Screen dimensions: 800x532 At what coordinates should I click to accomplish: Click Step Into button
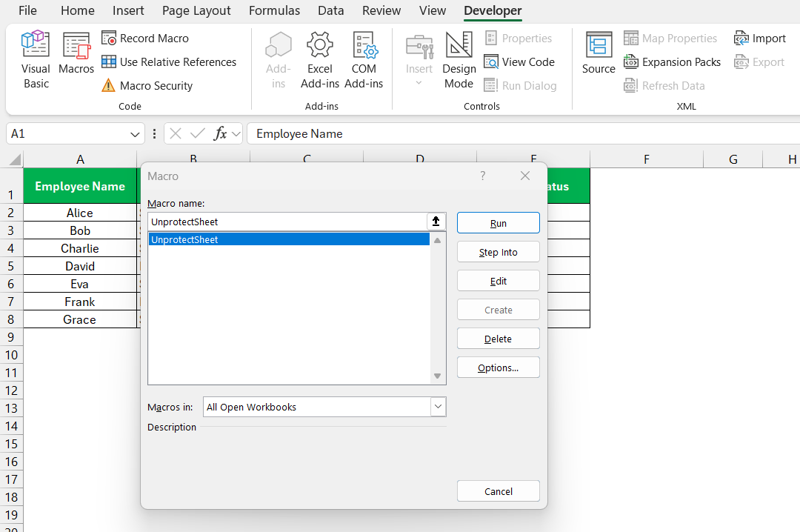click(498, 252)
